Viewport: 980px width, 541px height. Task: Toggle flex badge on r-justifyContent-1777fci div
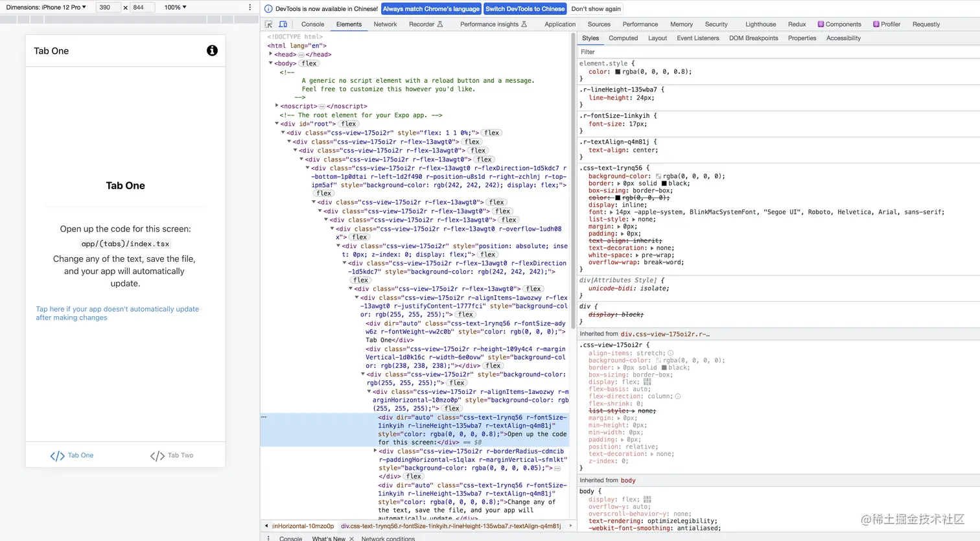pos(466,314)
